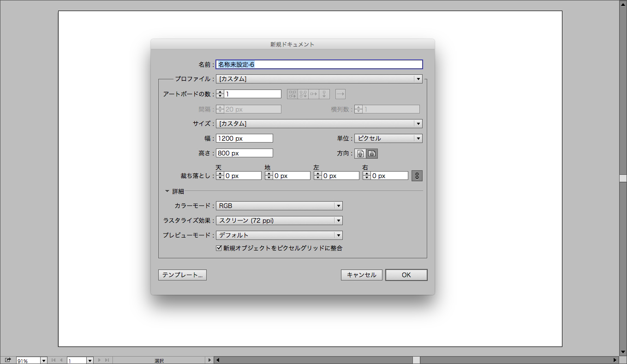
Task: Click the share icon in status bar
Action: point(8,360)
